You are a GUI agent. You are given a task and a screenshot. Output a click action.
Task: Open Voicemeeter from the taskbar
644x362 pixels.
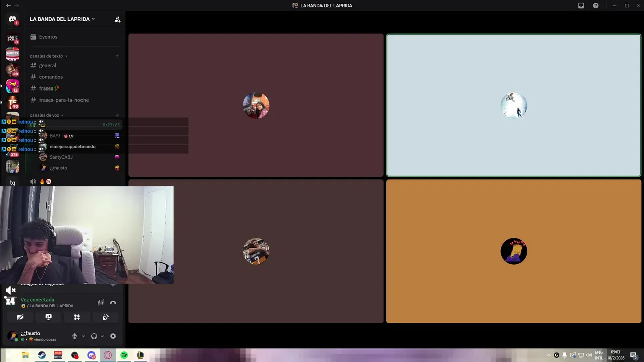[x=58, y=355]
